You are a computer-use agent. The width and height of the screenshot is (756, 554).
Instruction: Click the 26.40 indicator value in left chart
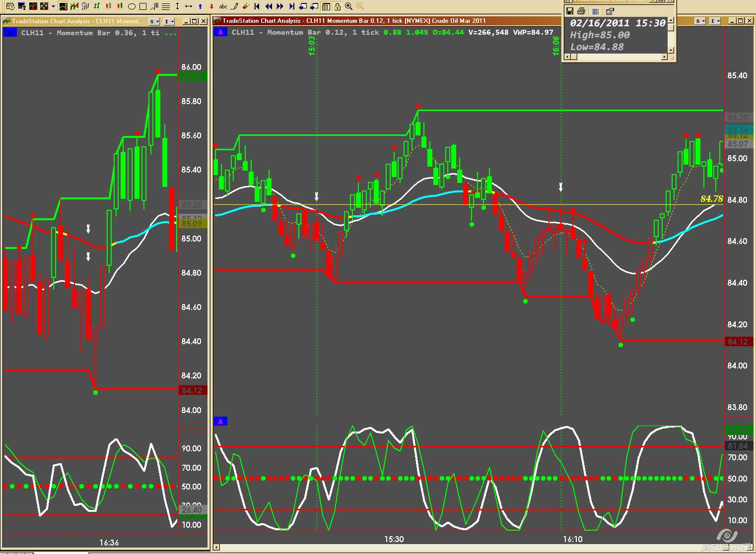(192, 510)
